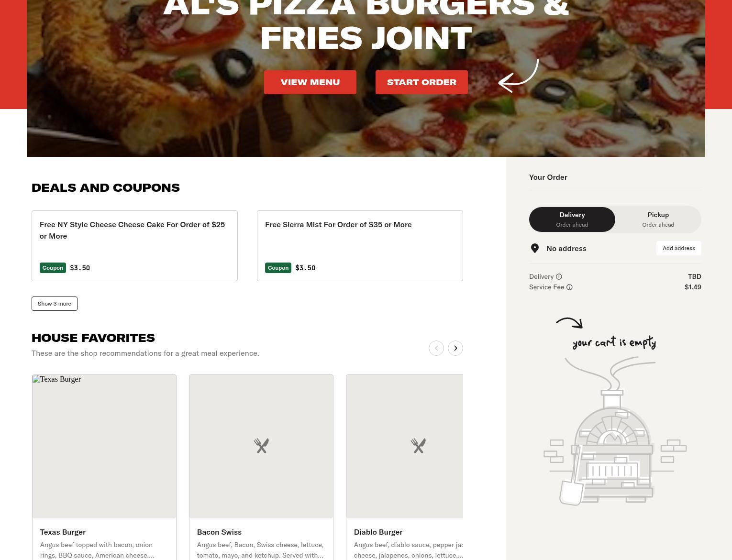Click the Start Order button

(x=421, y=82)
